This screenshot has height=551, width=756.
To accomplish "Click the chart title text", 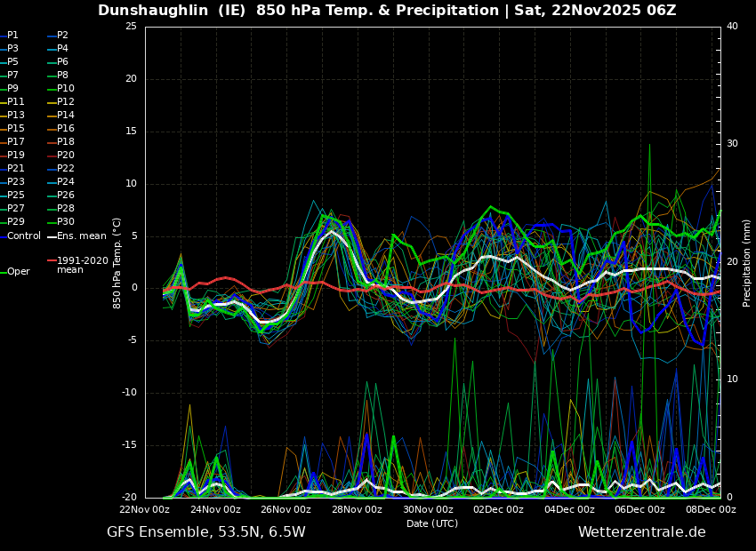I will 387,10.
